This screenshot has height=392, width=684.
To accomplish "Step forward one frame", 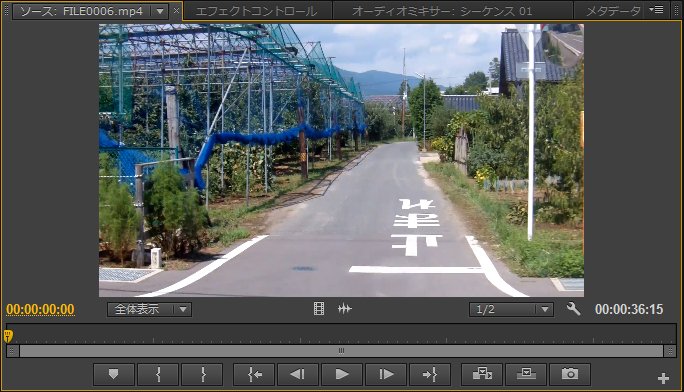I will pos(386,374).
